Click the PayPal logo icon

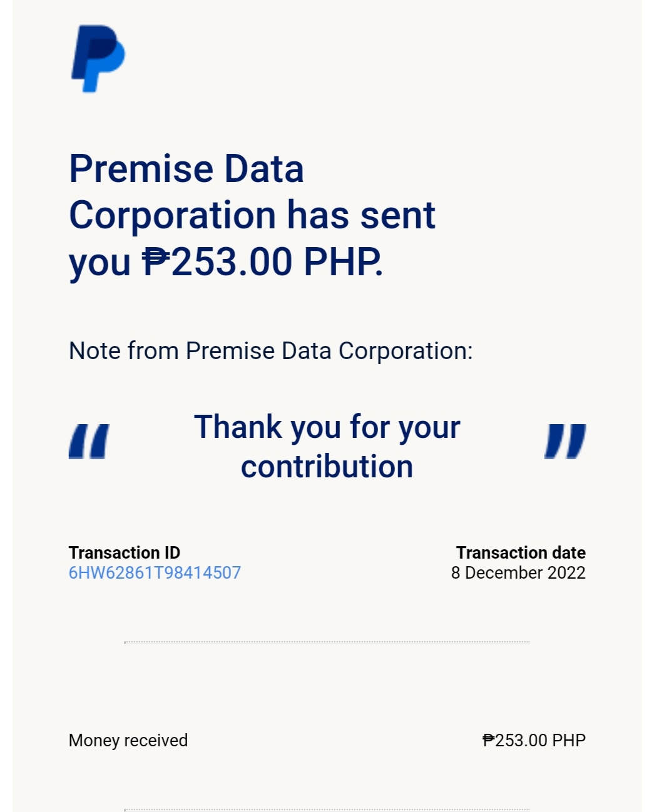98,59
